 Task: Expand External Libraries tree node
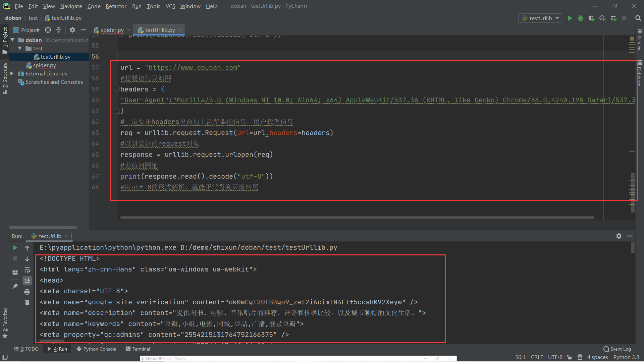(x=12, y=73)
